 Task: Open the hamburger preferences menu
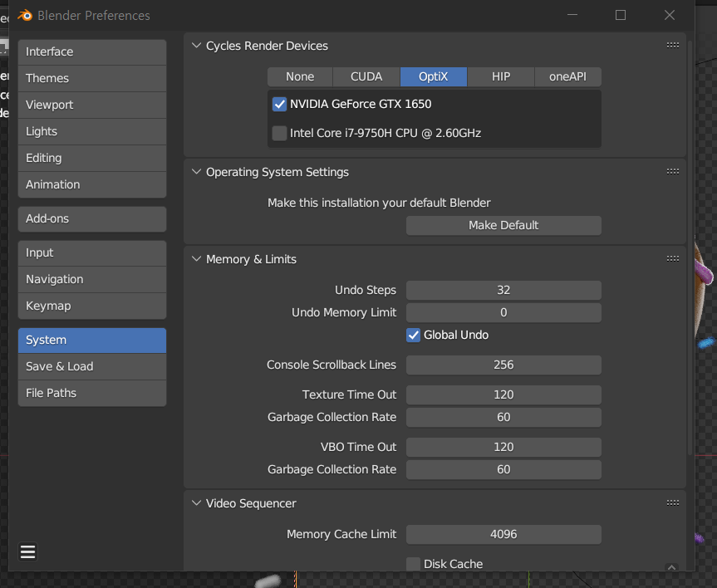[x=28, y=552]
